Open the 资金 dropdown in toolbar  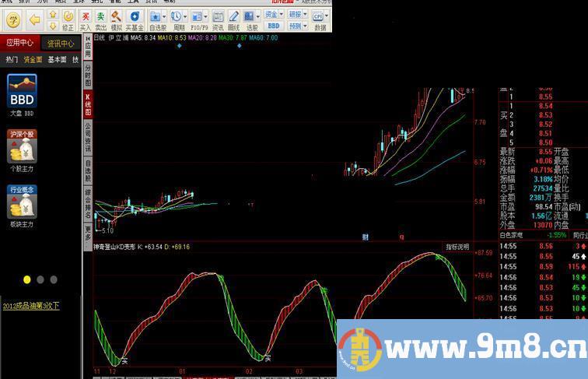pyautogui.click(x=273, y=14)
